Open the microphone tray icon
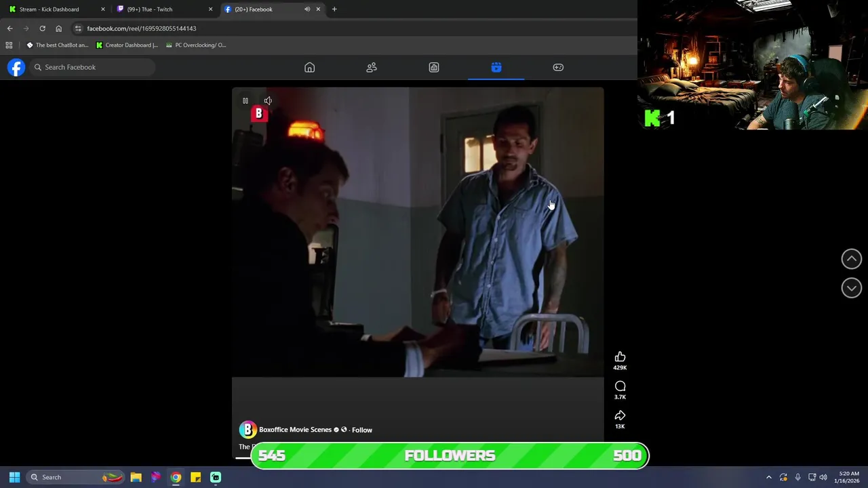The width and height of the screenshot is (868, 488). click(x=797, y=477)
